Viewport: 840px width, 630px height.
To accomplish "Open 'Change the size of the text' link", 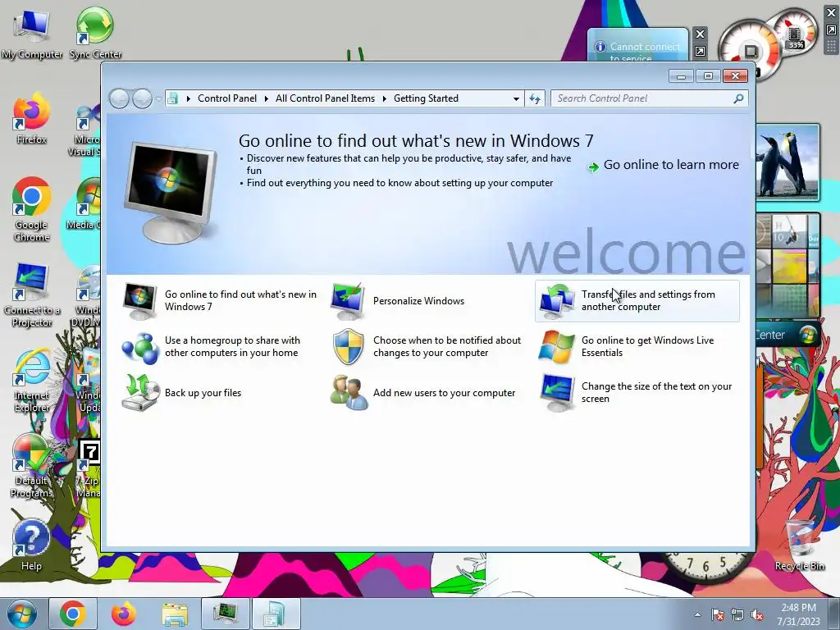I will click(x=657, y=393).
